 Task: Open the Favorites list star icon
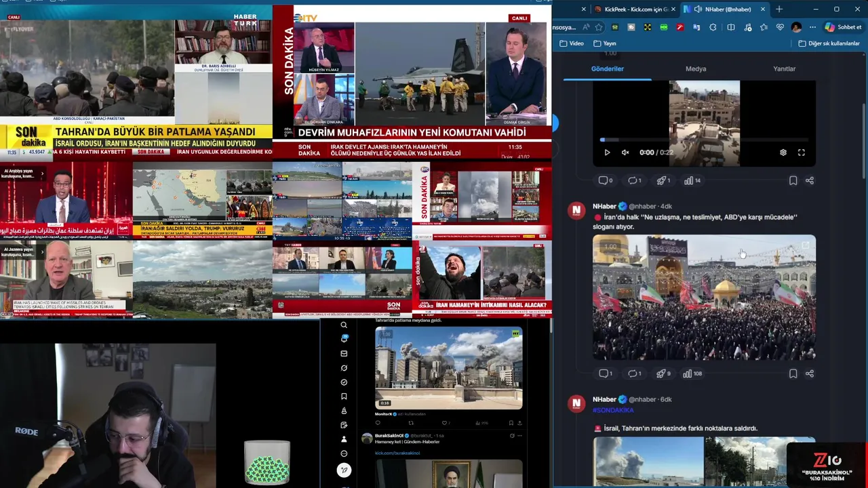pos(764,27)
